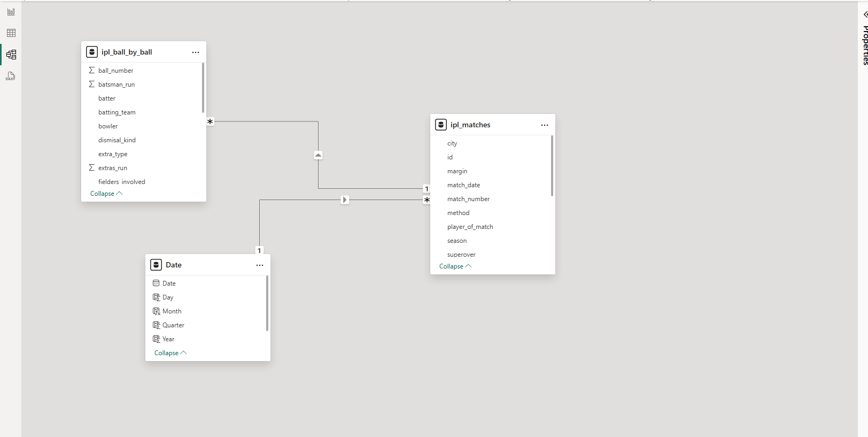Click the Quarter field in Date table

[x=173, y=325]
